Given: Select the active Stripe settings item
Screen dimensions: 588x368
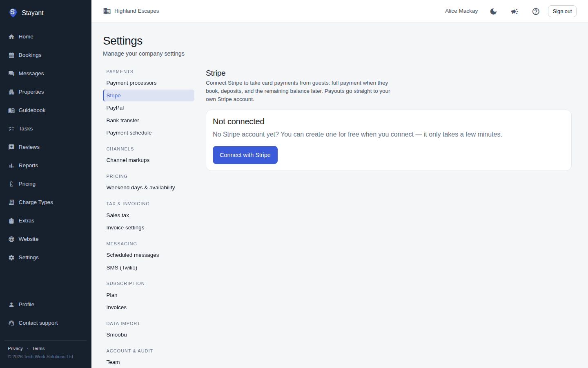Looking at the screenshot, I should 149,96.
